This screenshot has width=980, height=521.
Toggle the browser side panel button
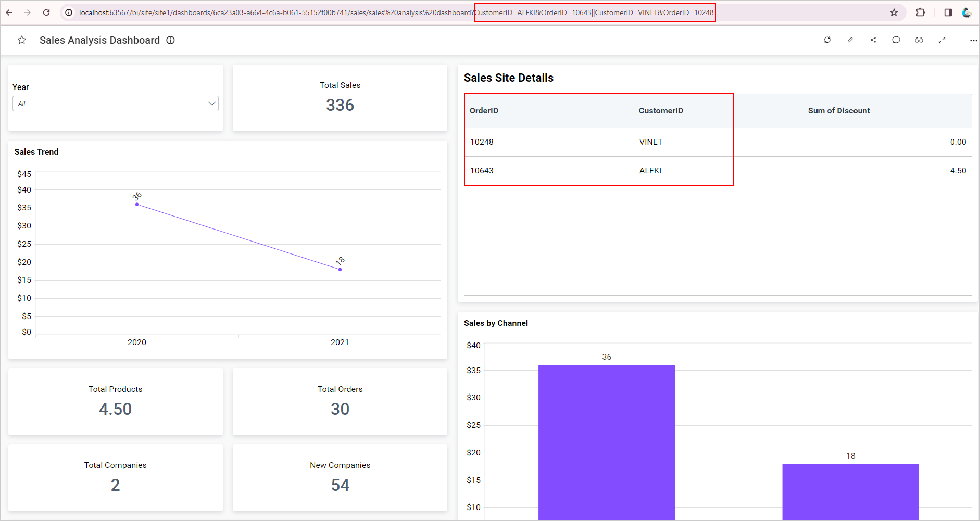(x=948, y=12)
